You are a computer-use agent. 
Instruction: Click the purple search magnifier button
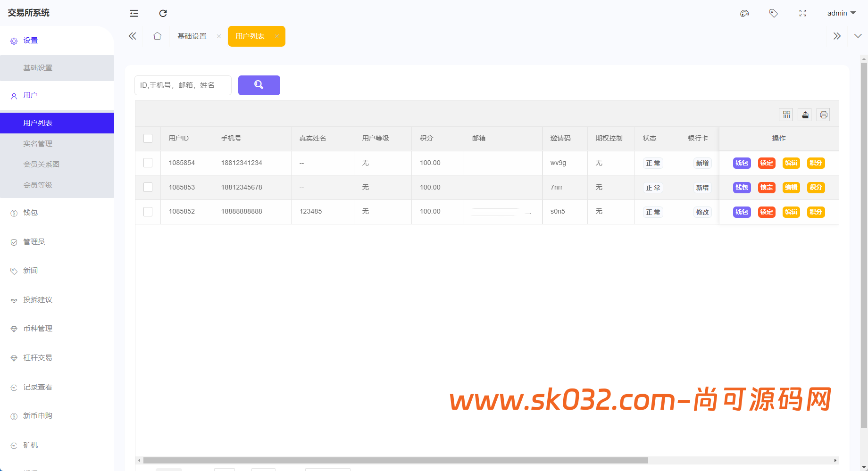pyautogui.click(x=259, y=85)
